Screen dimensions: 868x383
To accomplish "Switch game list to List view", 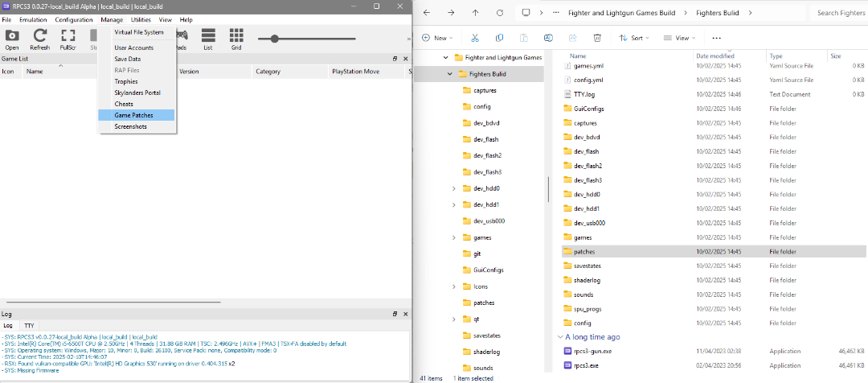I will tap(207, 39).
